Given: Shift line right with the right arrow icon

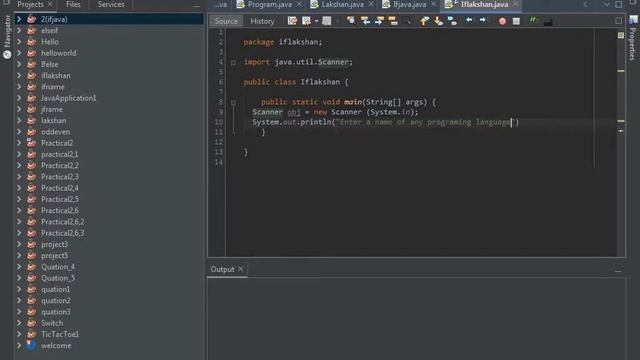Looking at the screenshot, I should coord(483,20).
